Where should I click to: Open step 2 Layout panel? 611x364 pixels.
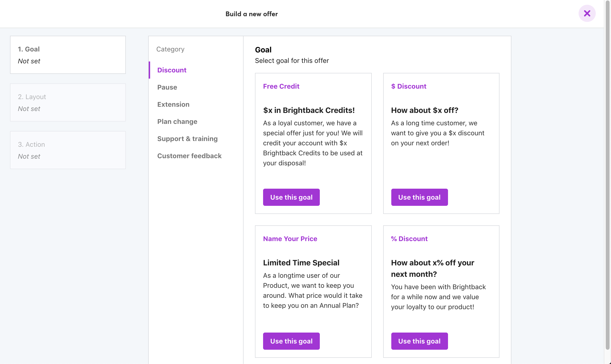[68, 102]
